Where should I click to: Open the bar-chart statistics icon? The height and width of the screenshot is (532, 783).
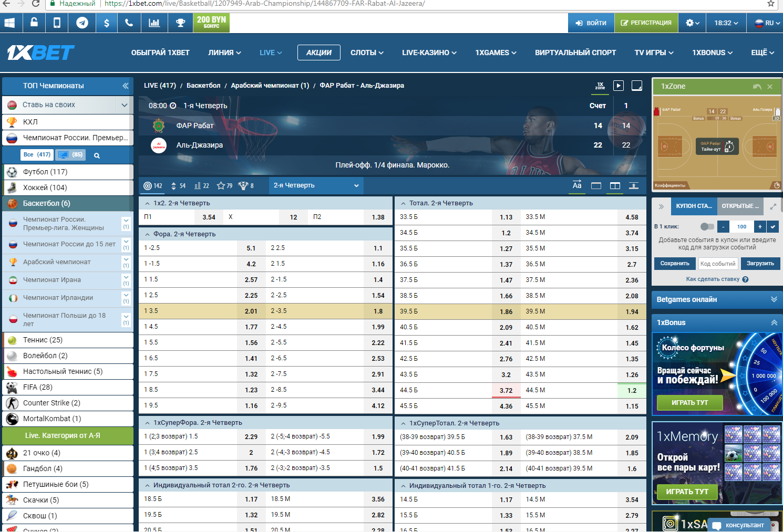(154, 23)
